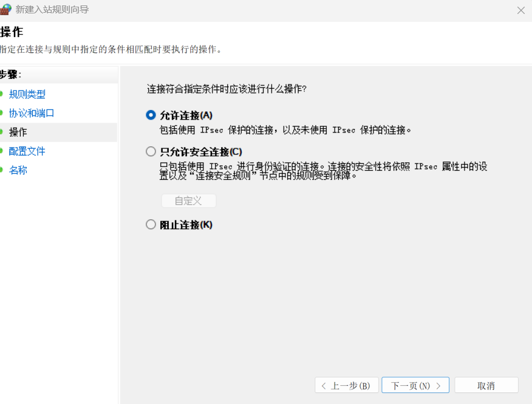Viewport: 532px width, 404px height.
Task: Select the highlighted 操作 step
Action: [x=18, y=132]
